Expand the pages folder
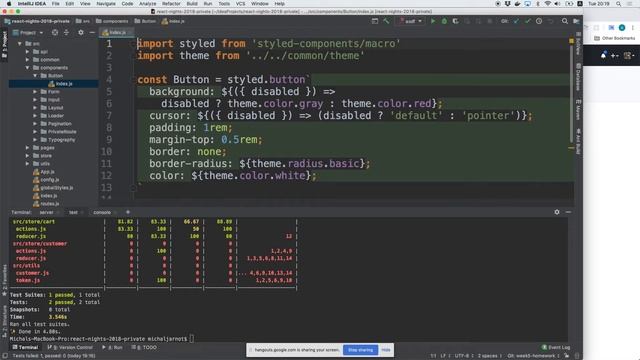640x360 pixels. [27, 148]
